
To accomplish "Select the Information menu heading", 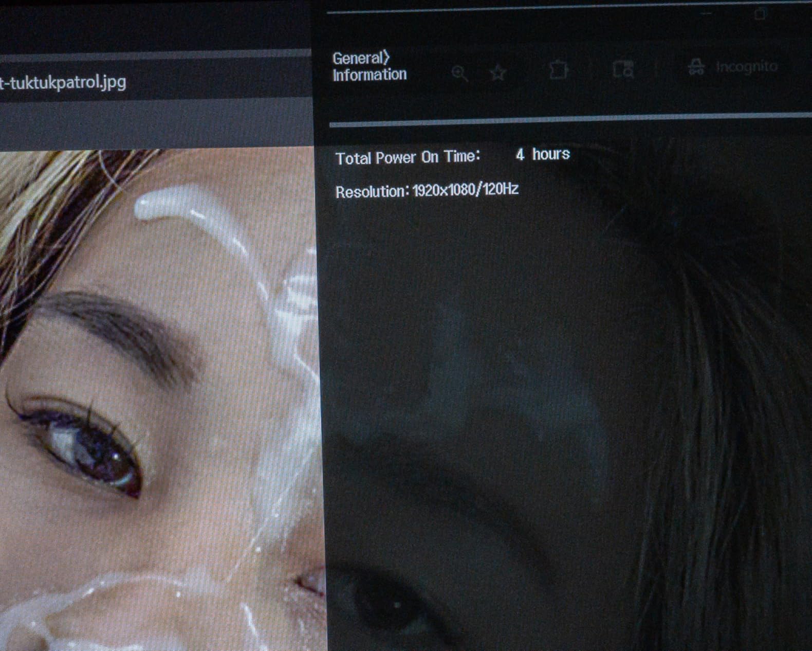I will pos(370,75).
